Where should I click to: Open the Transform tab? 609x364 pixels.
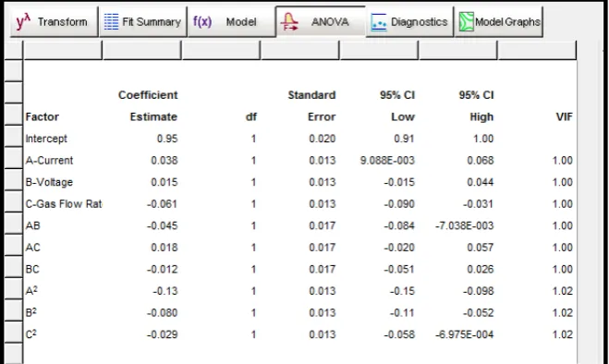click(x=54, y=22)
